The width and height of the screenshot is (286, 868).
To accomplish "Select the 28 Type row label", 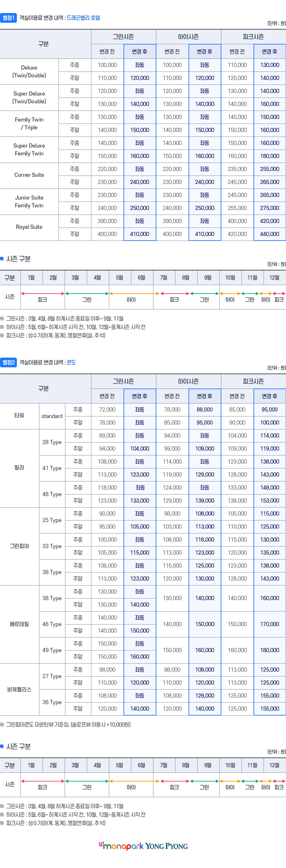I will (52, 442).
